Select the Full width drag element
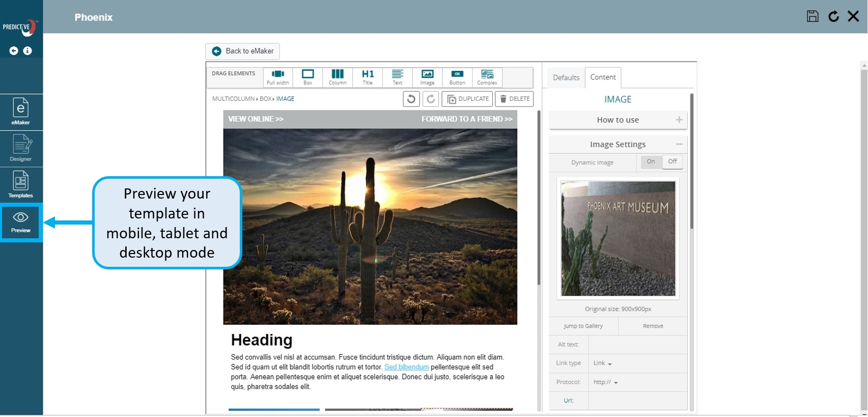Image resolution: width=868 pixels, height=417 pixels. click(277, 77)
